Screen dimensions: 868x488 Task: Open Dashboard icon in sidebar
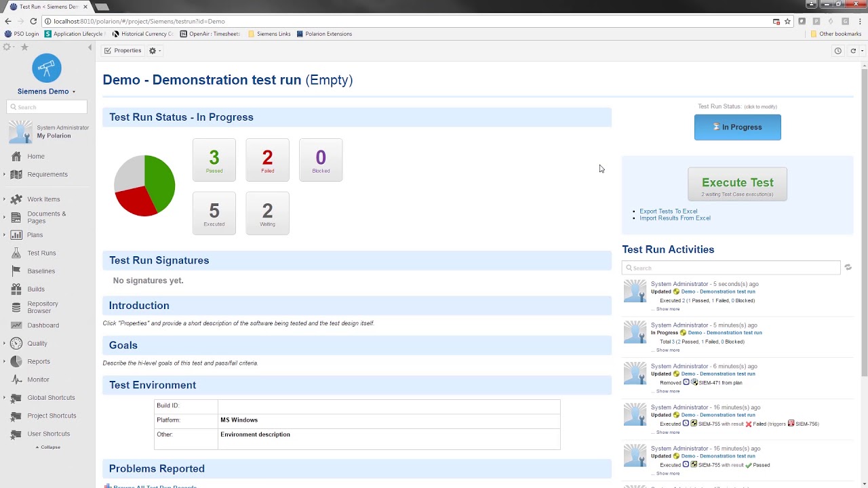click(x=16, y=325)
